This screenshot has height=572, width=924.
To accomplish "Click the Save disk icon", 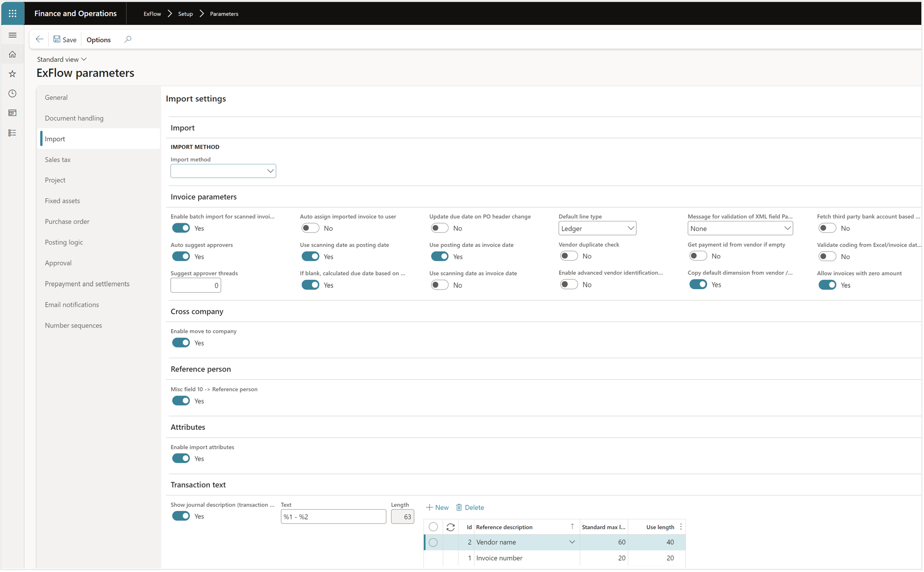I will [57, 39].
